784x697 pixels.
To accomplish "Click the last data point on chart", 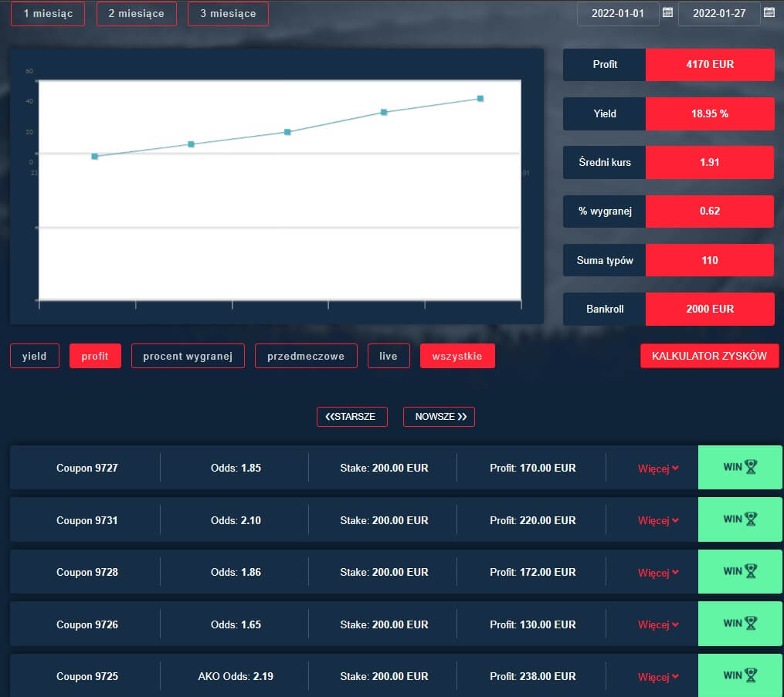I will (480, 99).
